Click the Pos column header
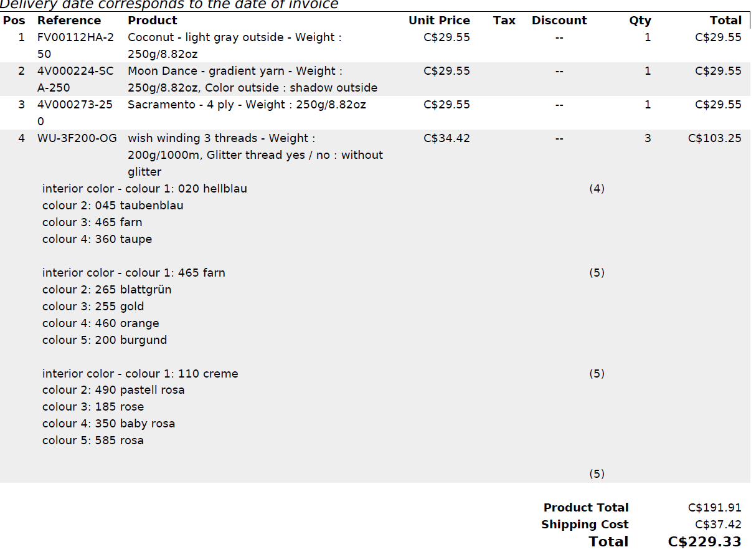This screenshot has width=756, height=552. click(14, 21)
